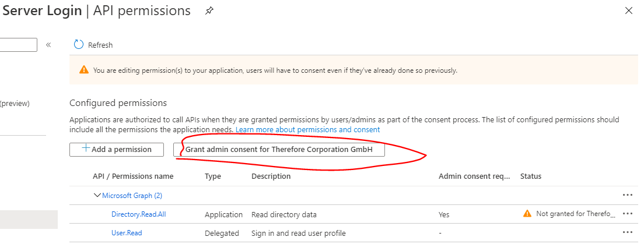Click the 'Not granted for Therefo...' status text

576,214
